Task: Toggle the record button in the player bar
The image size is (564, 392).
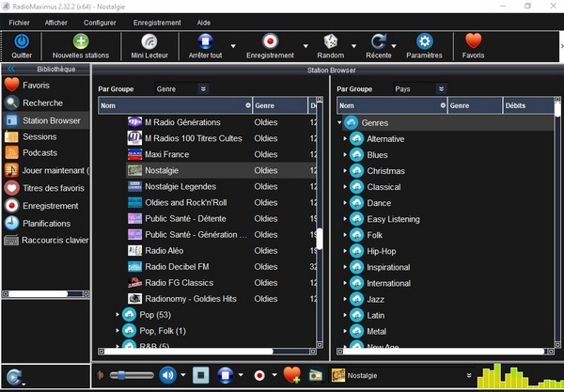Action: pyautogui.click(x=259, y=375)
